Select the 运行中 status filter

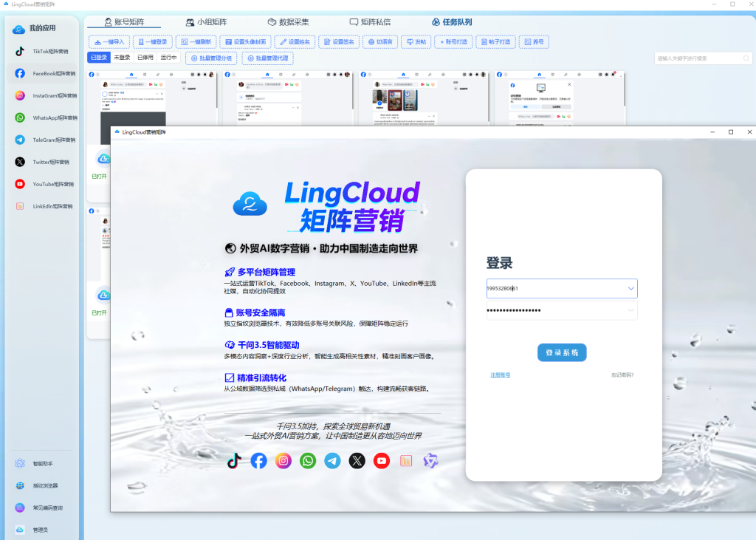point(168,58)
